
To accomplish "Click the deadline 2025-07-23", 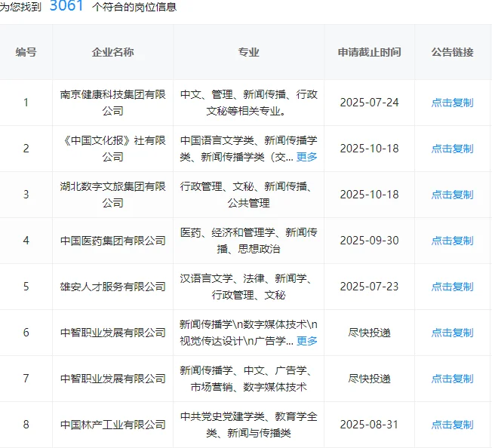I will pyautogui.click(x=369, y=287).
